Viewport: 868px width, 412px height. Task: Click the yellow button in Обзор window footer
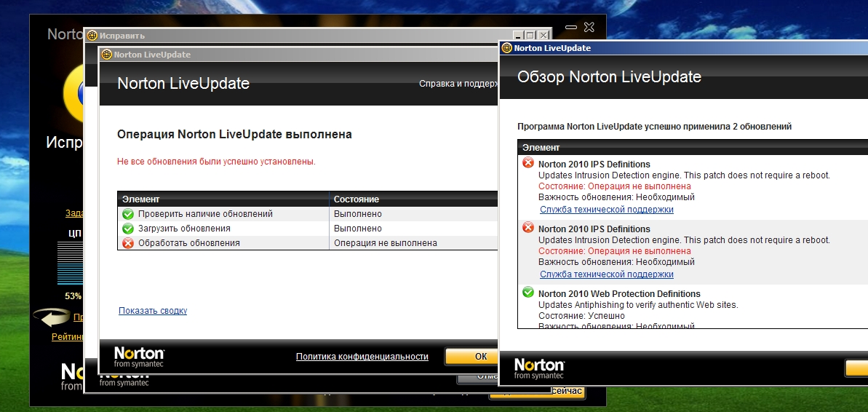click(856, 368)
